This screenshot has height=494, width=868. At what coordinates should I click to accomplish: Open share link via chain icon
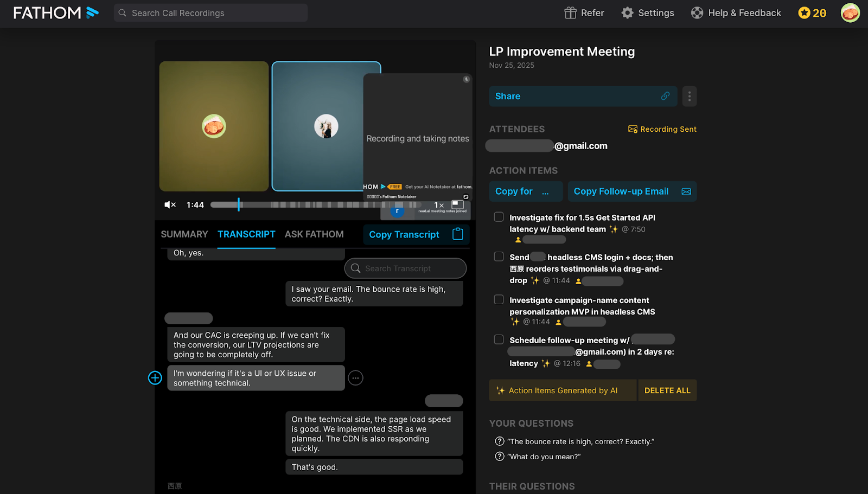point(665,96)
